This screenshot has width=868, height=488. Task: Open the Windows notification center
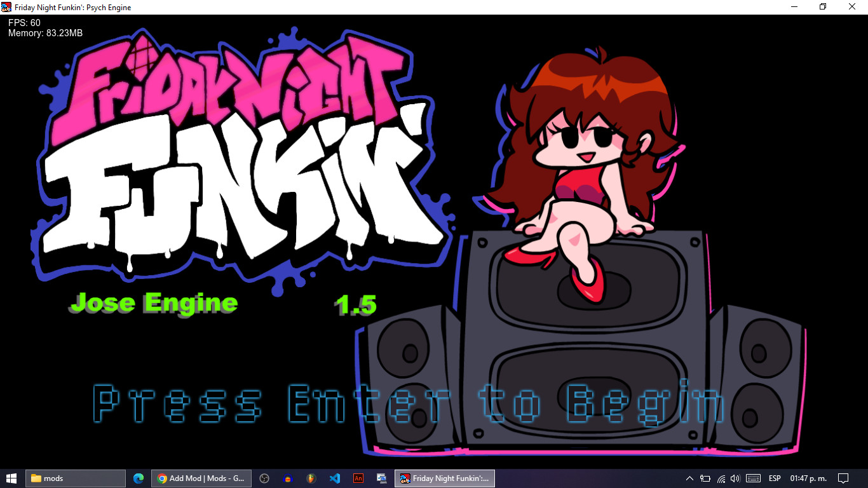(x=844, y=478)
